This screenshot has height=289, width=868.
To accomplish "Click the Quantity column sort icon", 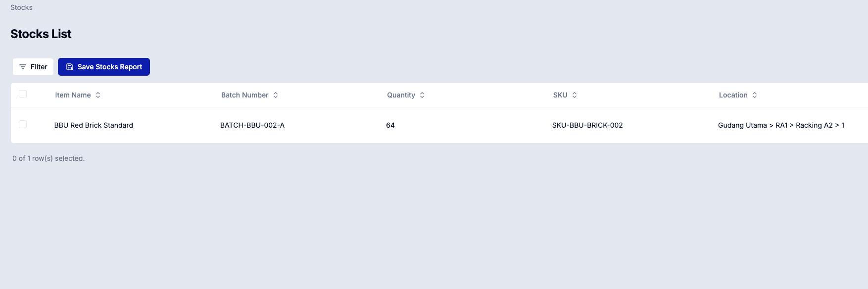I will tap(422, 95).
